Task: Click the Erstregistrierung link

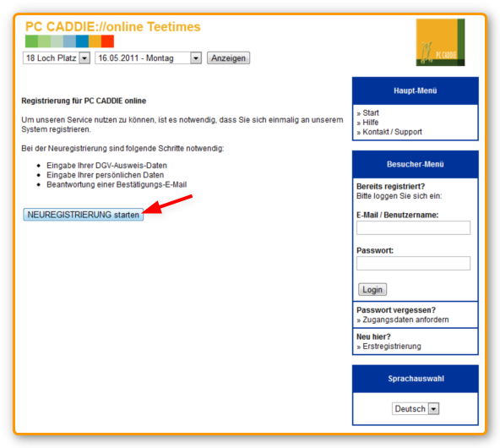Action: tap(392, 347)
